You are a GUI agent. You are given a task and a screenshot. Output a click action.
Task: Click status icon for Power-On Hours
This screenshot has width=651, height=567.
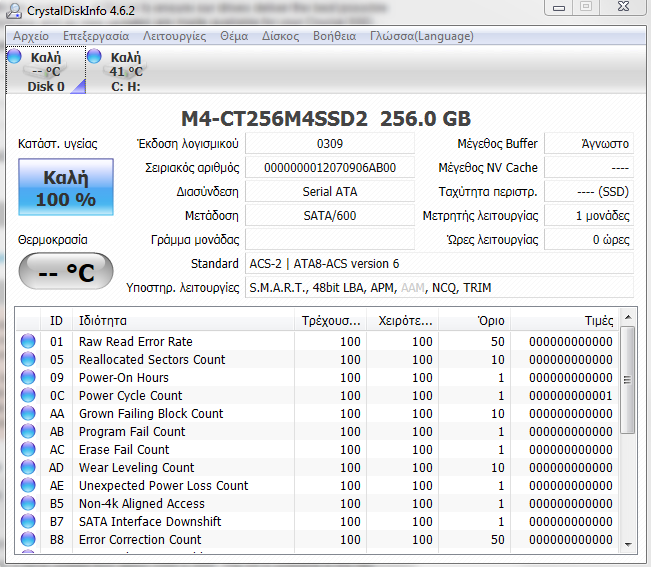[28, 377]
